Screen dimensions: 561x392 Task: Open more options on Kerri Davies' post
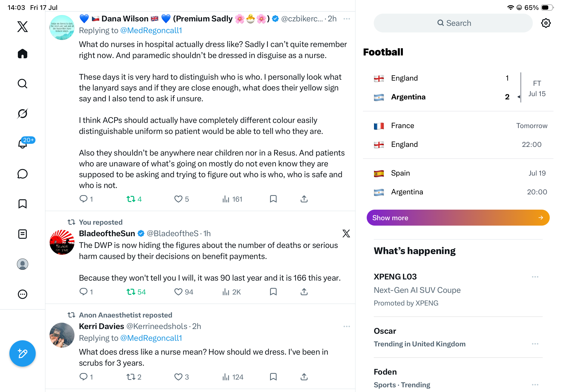pyautogui.click(x=347, y=326)
